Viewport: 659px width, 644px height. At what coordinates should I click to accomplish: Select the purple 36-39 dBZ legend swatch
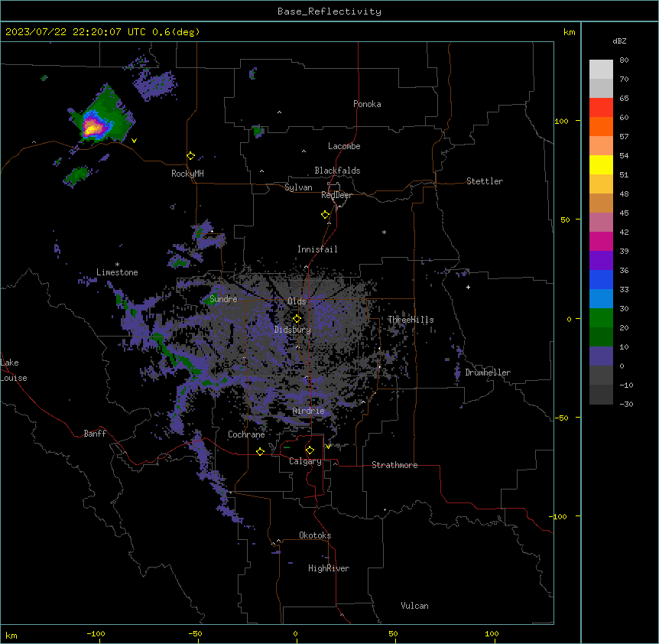coord(601,261)
